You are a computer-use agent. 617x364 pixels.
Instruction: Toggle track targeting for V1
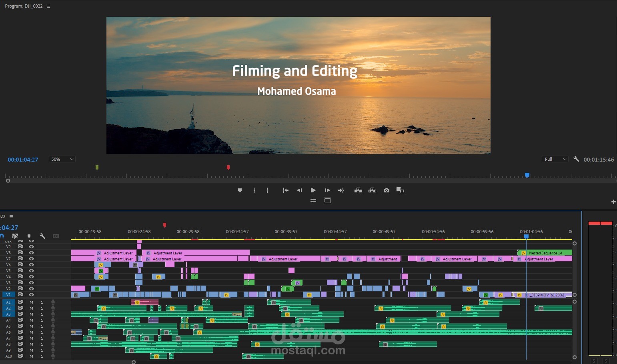[x=8, y=295]
